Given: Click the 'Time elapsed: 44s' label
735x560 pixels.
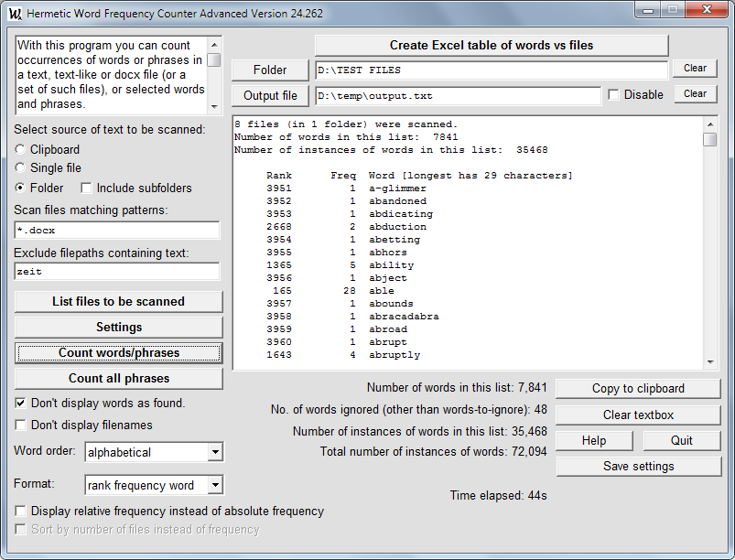Looking at the screenshot, I should tap(498, 496).
